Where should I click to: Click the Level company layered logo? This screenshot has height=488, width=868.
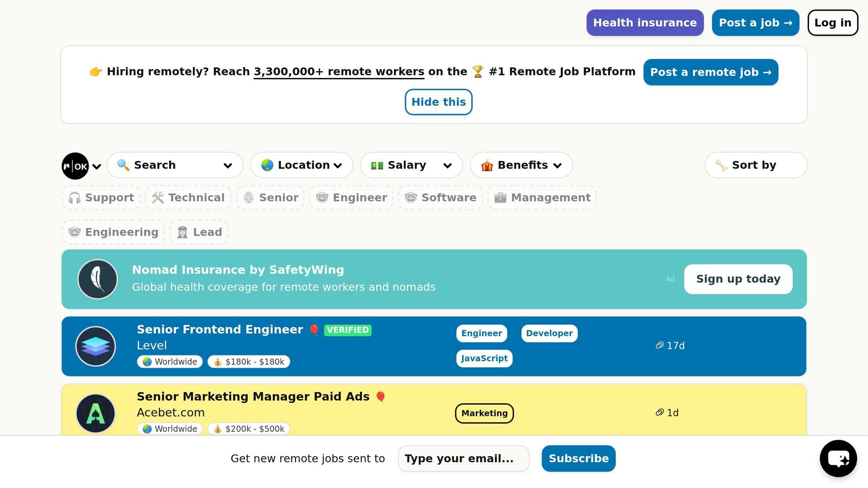point(96,346)
